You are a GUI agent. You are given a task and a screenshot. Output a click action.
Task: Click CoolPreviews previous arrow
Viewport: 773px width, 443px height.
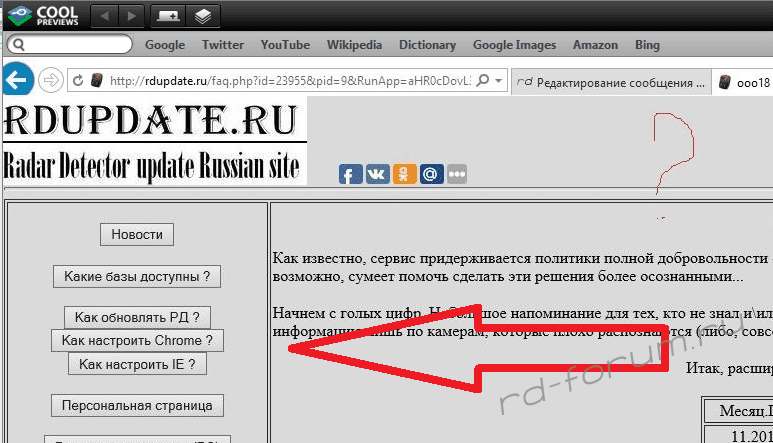tap(105, 16)
